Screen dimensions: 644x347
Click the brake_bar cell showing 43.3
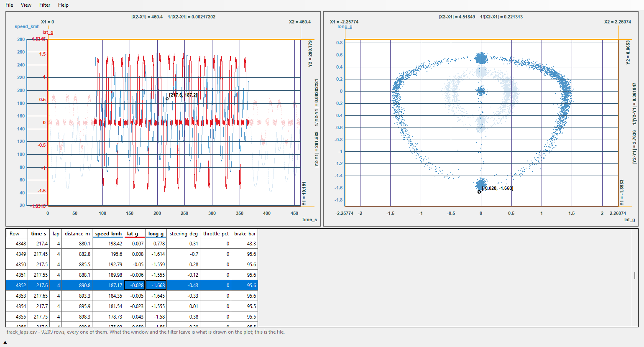coord(245,244)
